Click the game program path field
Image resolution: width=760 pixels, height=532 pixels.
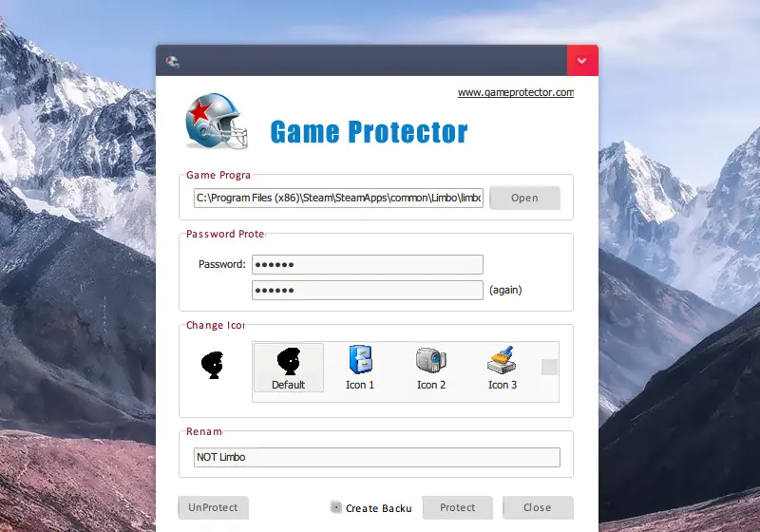[338, 198]
